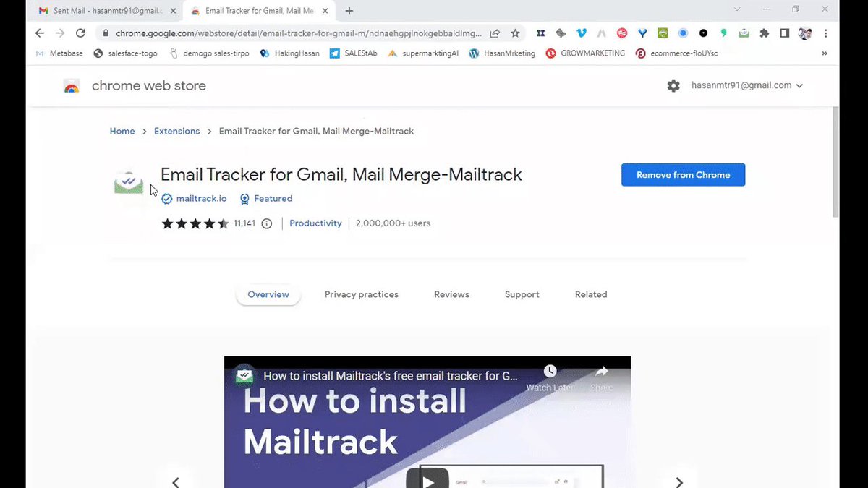Click the video title How to install Mailtrack

click(391, 376)
